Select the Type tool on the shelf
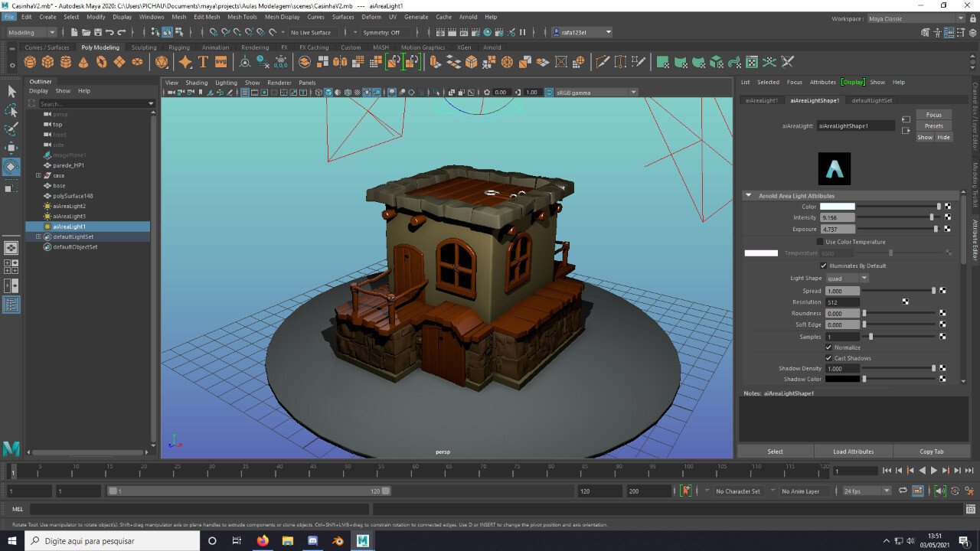The image size is (980, 551). [202, 62]
